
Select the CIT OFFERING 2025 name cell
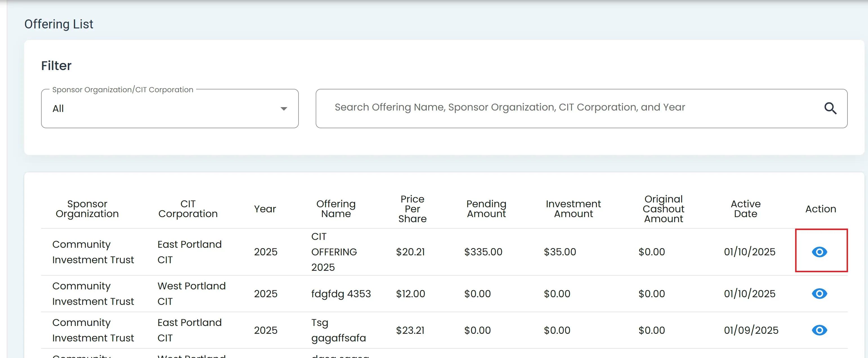coord(334,252)
